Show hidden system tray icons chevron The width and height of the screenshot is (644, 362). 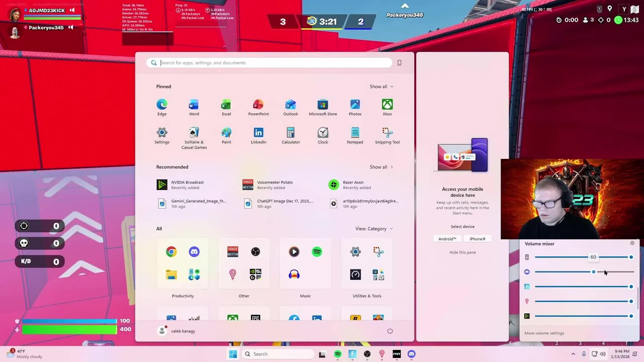pyautogui.click(x=573, y=354)
